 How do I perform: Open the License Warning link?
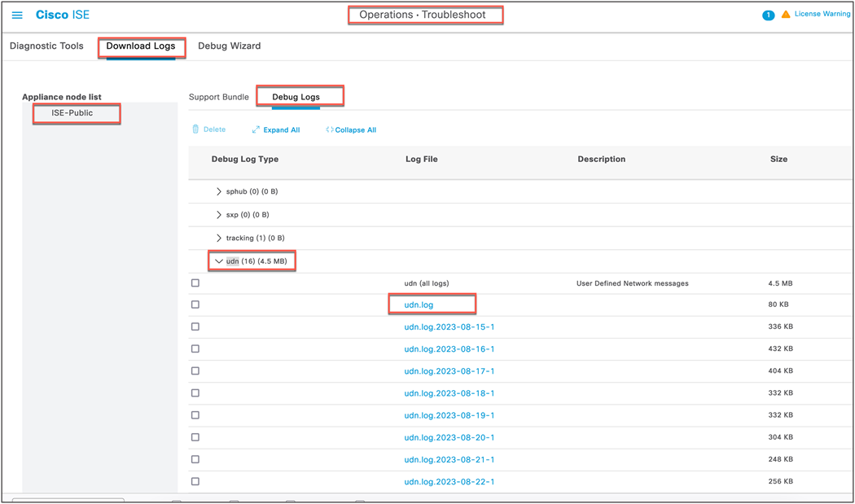pyautogui.click(x=822, y=14)
